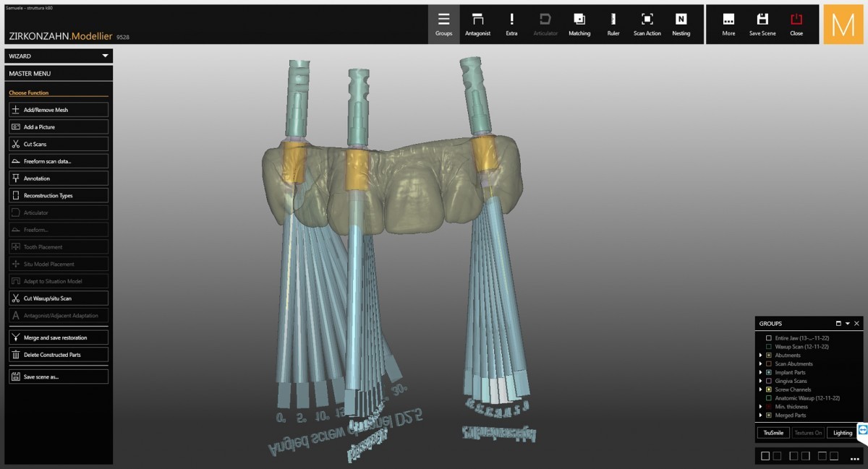The height and width of the screenshot is (469, 868).
Task: Select Cut Scans from Choose Function menu
Action: tap(58, 143)
